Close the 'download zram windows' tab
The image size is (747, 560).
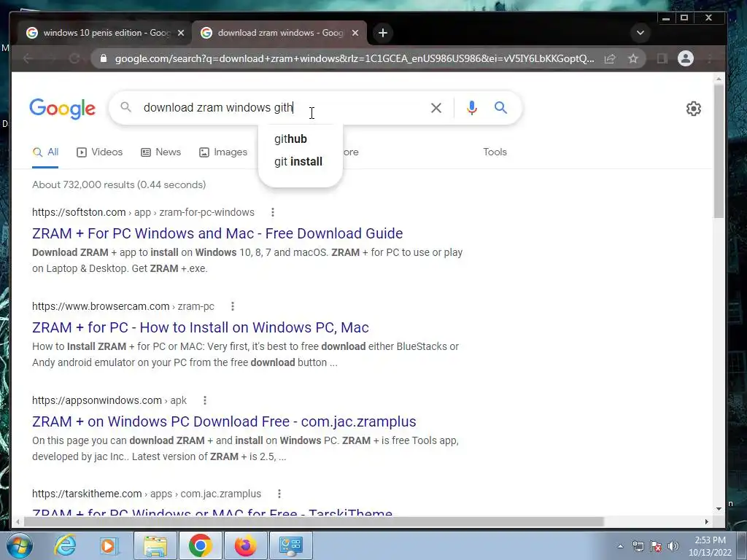355,33
